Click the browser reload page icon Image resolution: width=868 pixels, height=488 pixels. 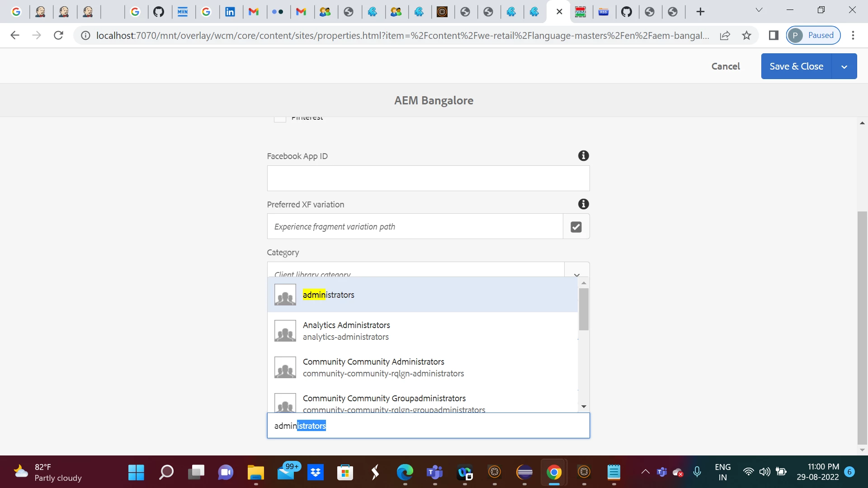58,35
